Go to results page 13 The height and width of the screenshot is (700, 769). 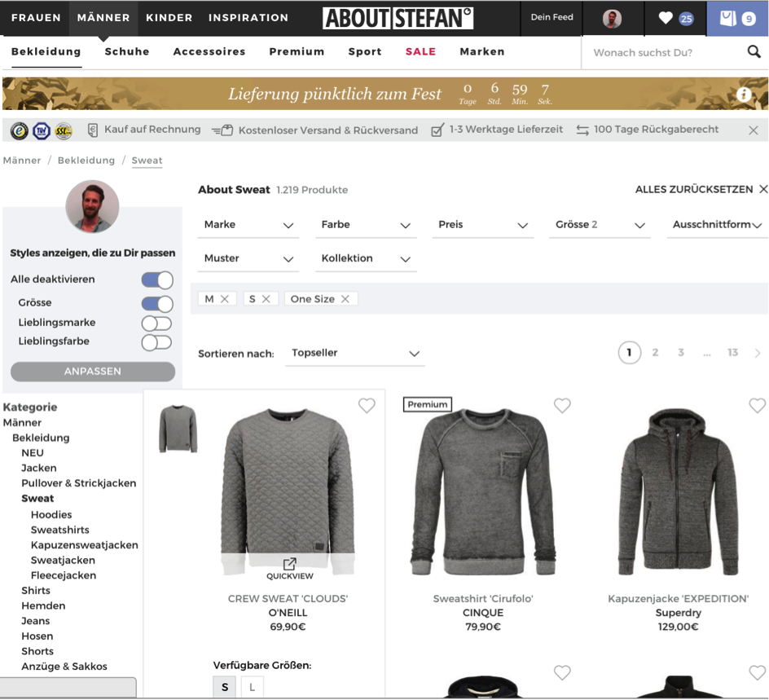pos(732,352)
